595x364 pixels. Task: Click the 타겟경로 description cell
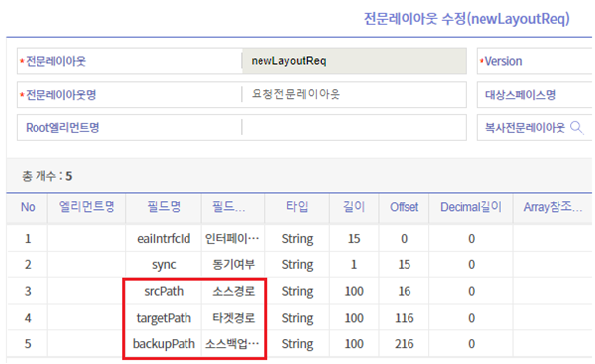click(233, 318)
